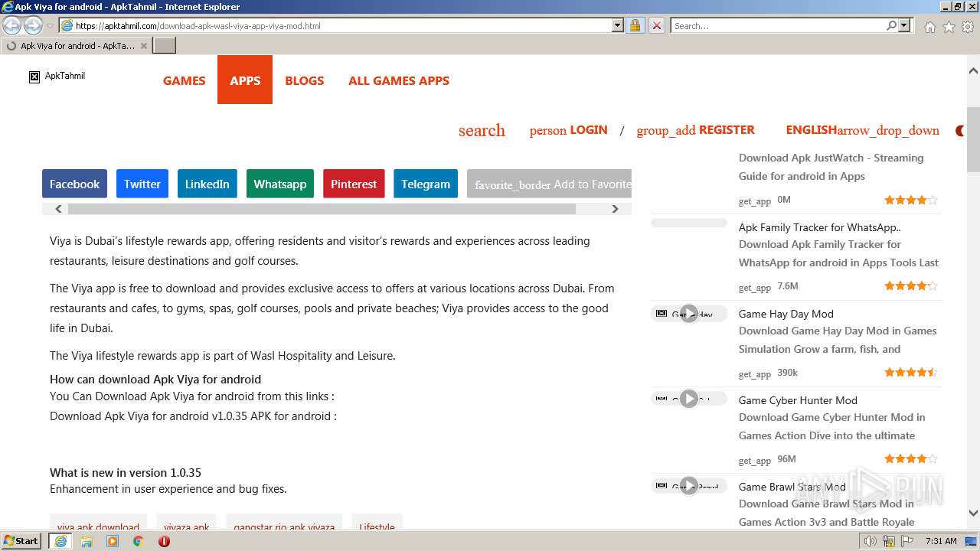Open the APPS menu
Screen dimensions: 980x551
point(245,80)
